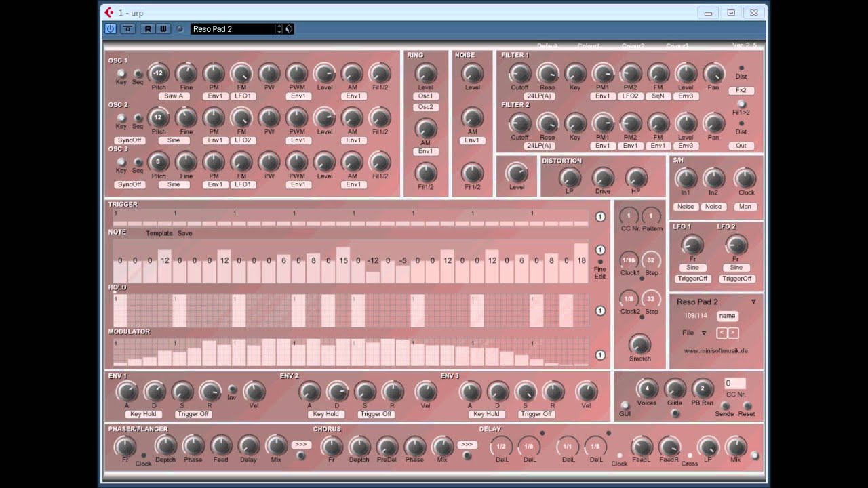Click Save in the note sequencer
Screen dimensions: 868x488
185,233
